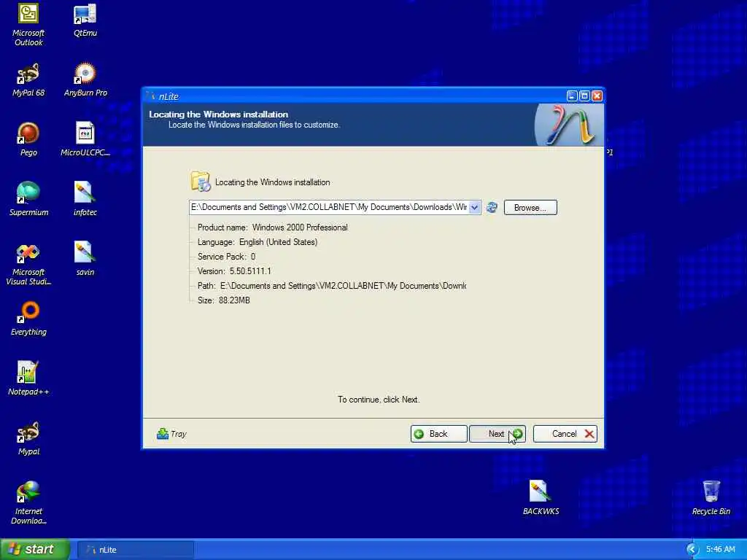Screen dimensions: 747x560
Task: Select the Supermium browser desktop icon
Action: 28,200
